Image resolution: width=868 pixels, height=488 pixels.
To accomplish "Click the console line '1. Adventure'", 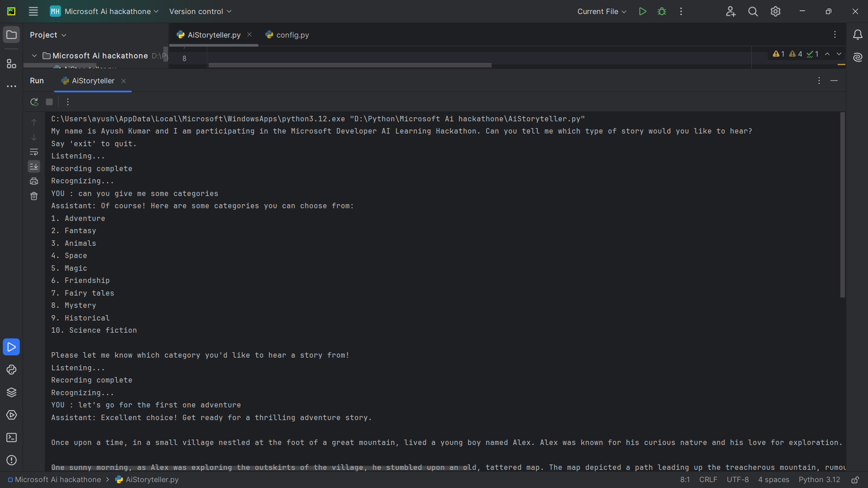I will [x=78, y=218].
